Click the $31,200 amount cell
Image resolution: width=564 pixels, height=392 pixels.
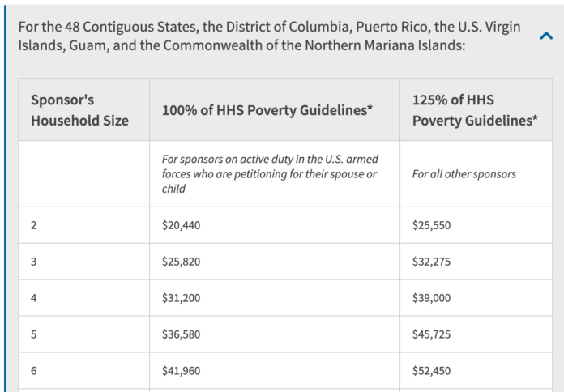(182, 298)
